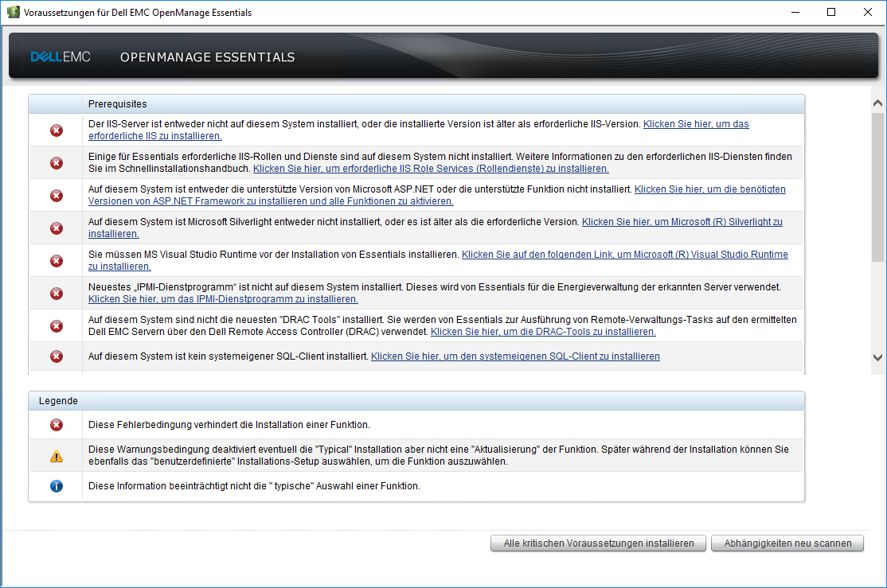Screen dimensions: 887x588
Task: Click the scroll up arrow of the prerequisites list
Action: coord(878,103)
